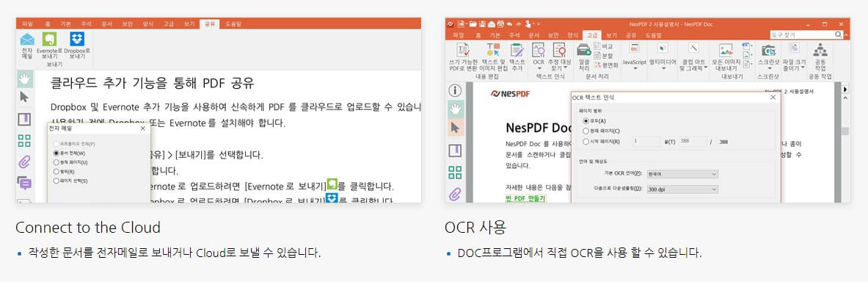
Task: Open the comments panel speech-bubble sidebar icon
Action: pos(24,184)
